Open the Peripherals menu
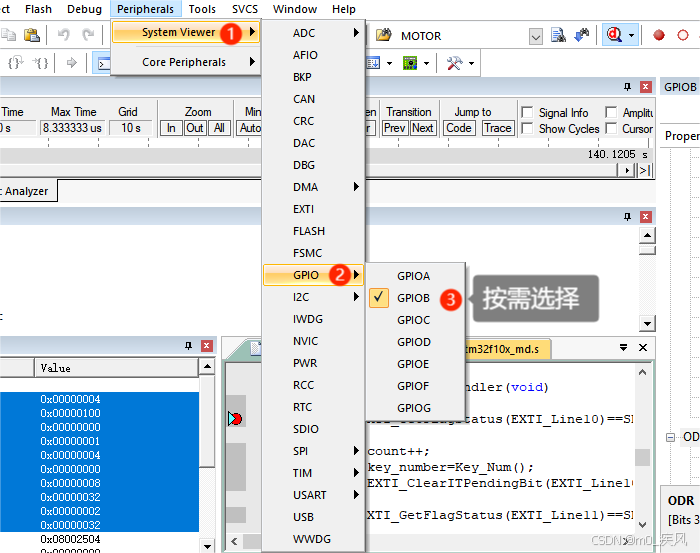The height and width of the screenshot is (553, 700). coord(146,9)
